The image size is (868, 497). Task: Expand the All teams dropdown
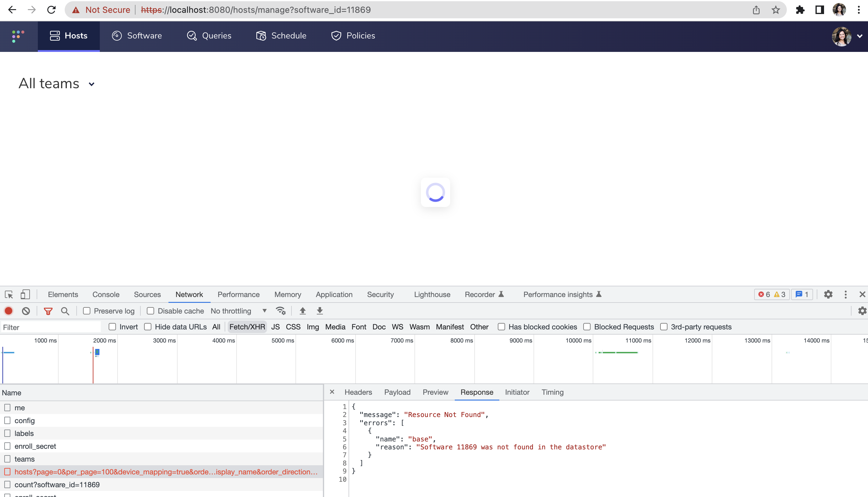pyautogui.click(x=92, y=84)
